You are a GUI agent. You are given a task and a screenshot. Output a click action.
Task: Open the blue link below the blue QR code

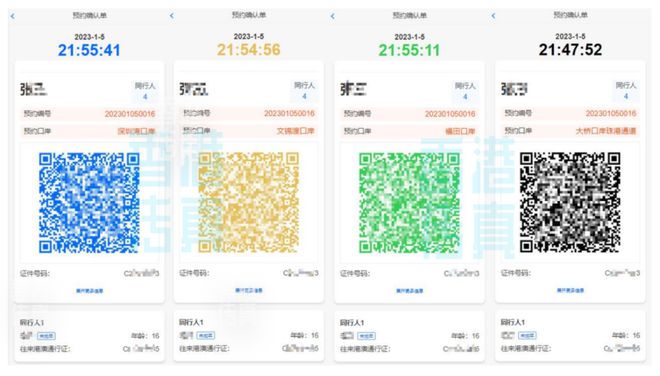click(89, 291)
